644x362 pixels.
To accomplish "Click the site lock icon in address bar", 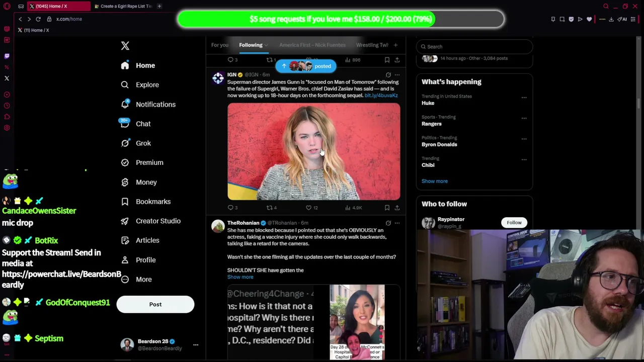I will (49, 19).
